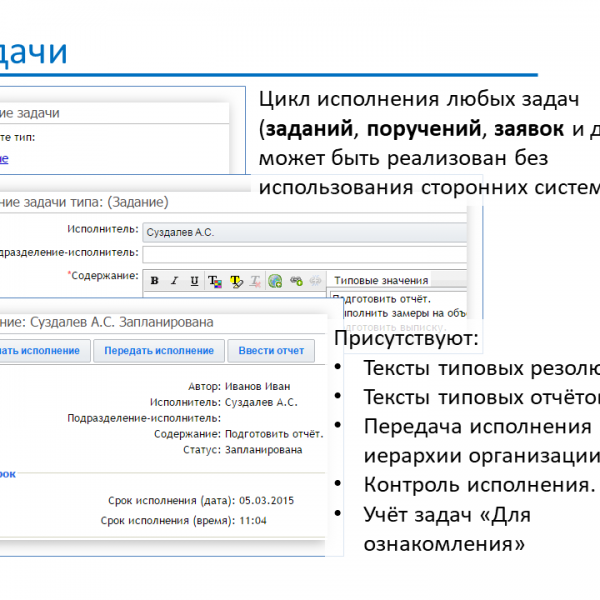Toggle bold formatting in the Содержание editor
Viewport: 600px width, 600px height.
(x=155, y=281)
